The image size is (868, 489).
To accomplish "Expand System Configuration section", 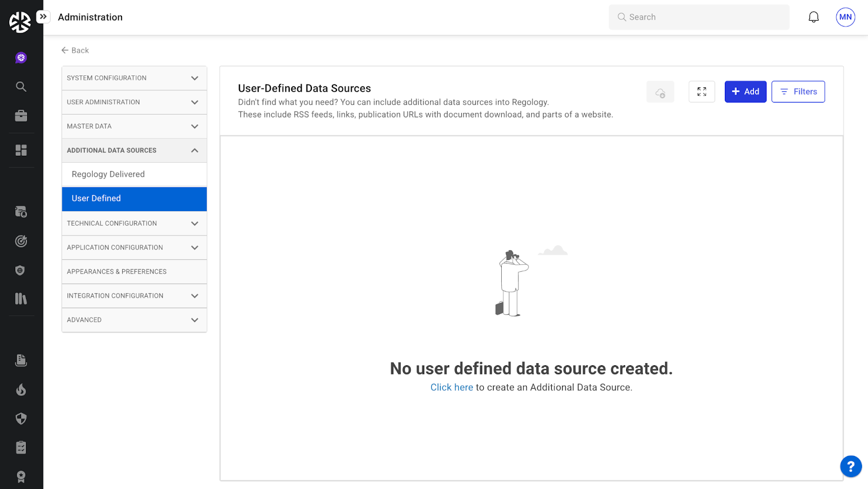I will point(134,78).
